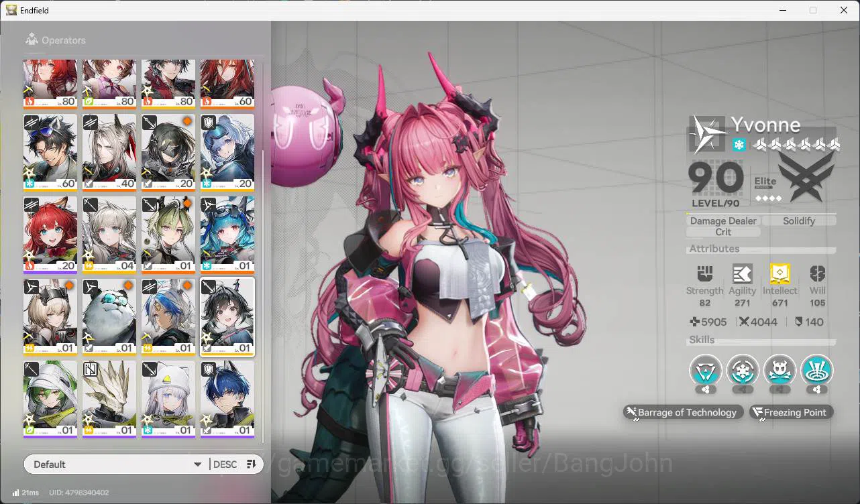Select the Agility attribute icon

coord(742,273)
